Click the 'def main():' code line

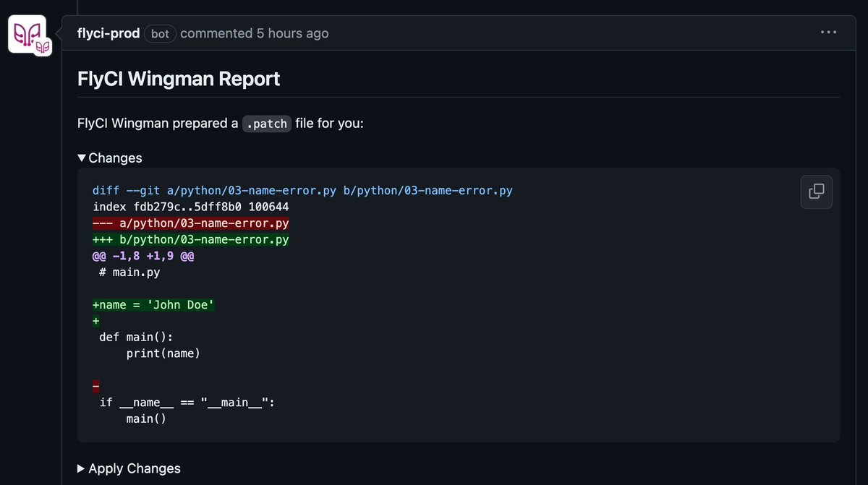tap(136, 338)
